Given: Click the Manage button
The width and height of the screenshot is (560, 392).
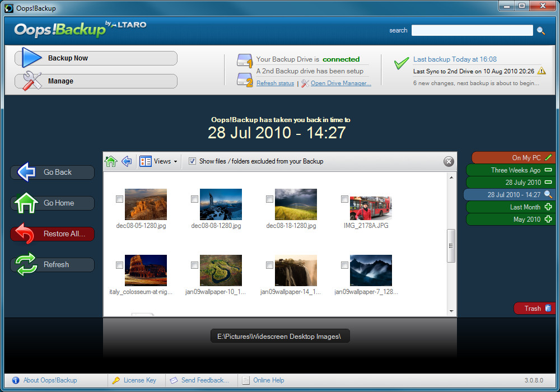Looking at the screenshot, I should pos(96,81).
